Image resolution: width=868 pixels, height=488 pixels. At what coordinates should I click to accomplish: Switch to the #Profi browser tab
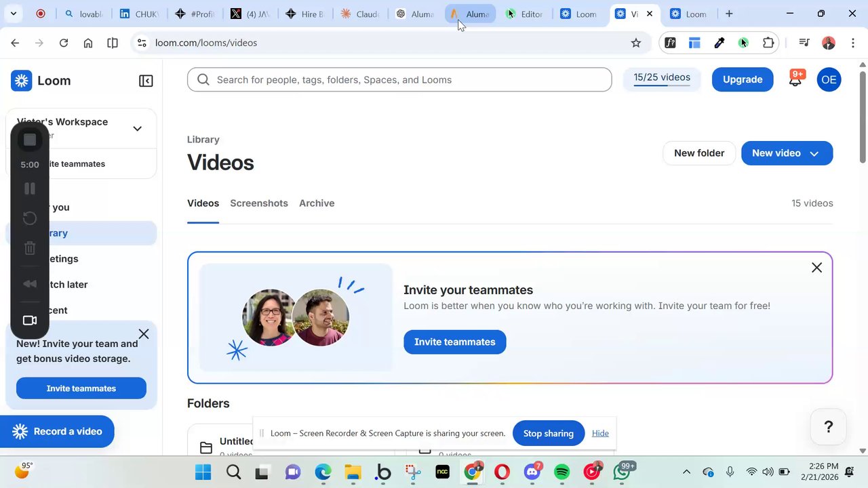pos(195,14)
